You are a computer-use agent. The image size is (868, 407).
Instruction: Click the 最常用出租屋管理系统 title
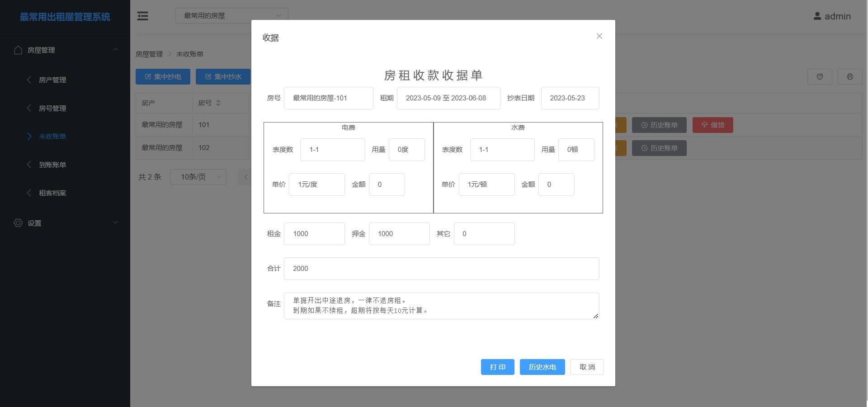tap(65, 17)
